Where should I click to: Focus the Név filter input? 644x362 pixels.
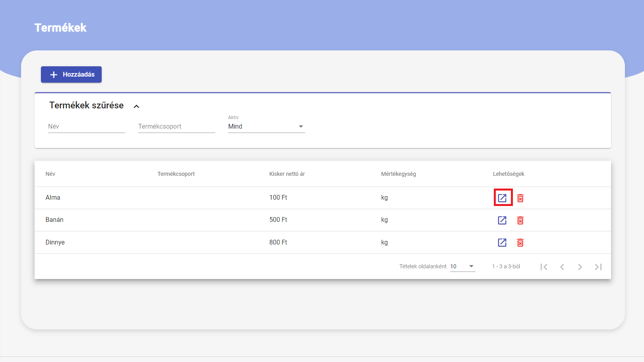(x=86, y=127)
